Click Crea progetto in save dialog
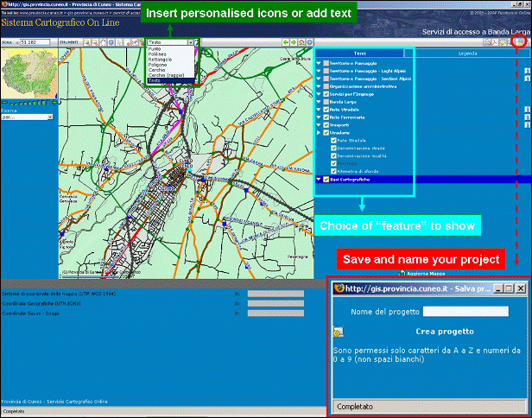The image size is (532, 418). [445, 332]
